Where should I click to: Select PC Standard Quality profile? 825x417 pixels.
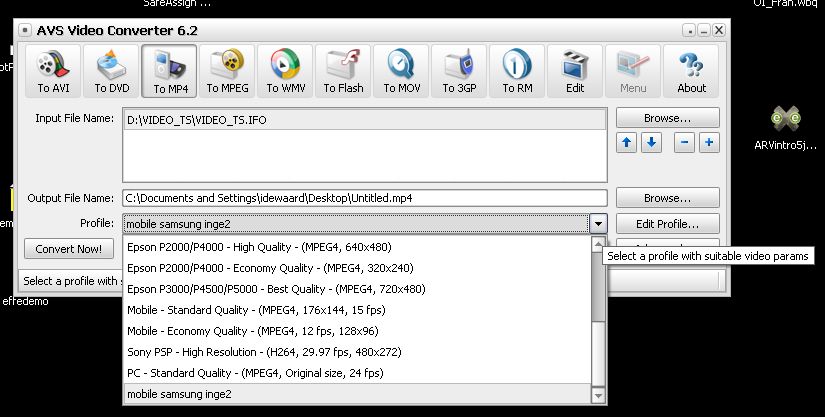click(x=358, y=373)
